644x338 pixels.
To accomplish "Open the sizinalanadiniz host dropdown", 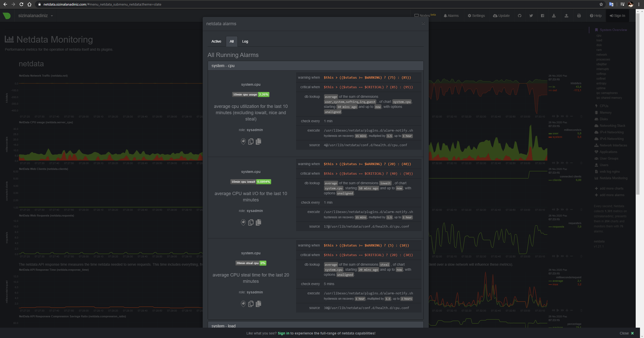I will (x=35, y=16).
